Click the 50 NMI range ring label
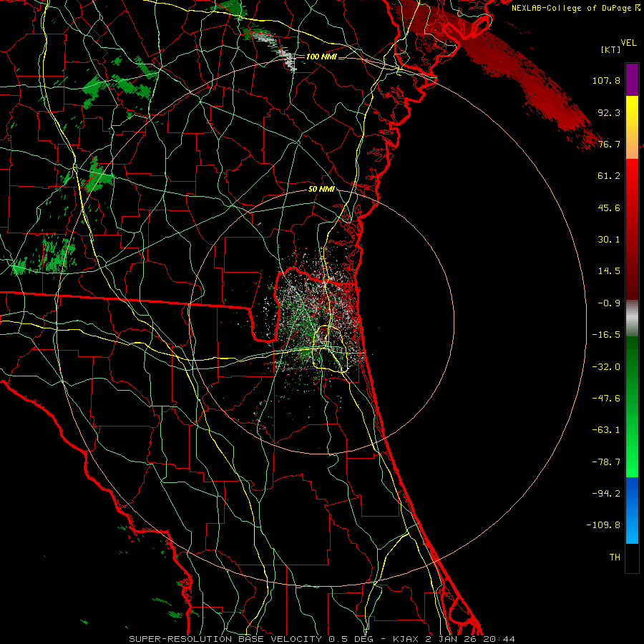This screenshot has height=644, width=644. pos(321,189)
